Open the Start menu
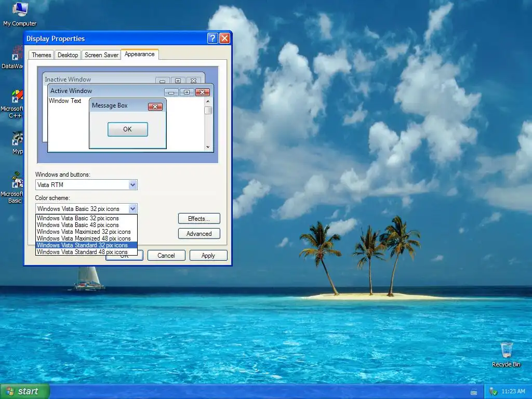 [x=24, y=391]
